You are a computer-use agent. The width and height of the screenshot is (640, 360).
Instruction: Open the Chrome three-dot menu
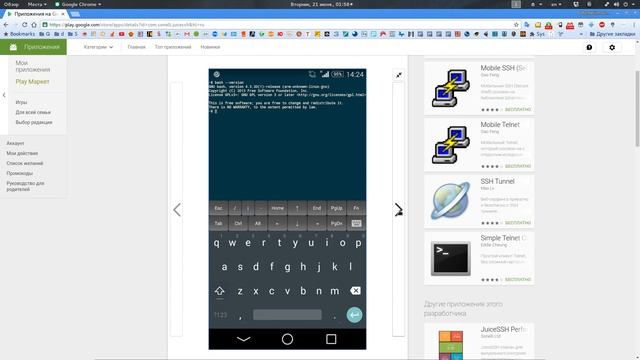coord(634,25)
